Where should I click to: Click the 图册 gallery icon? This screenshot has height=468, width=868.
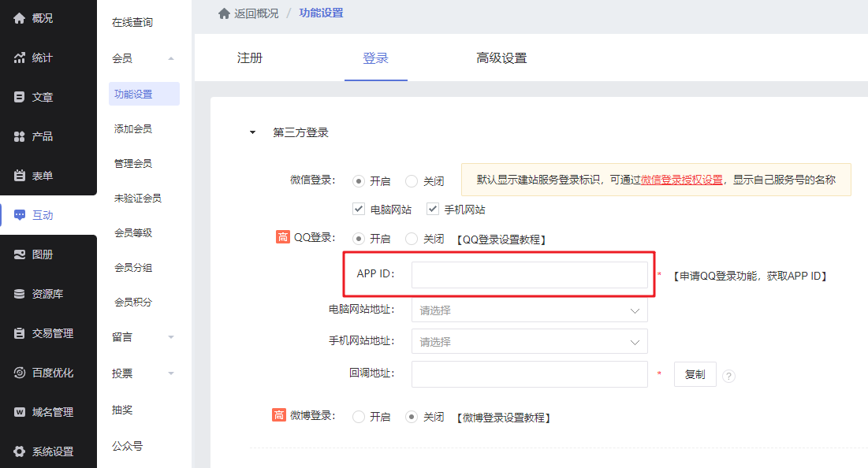tap(20, 254)
